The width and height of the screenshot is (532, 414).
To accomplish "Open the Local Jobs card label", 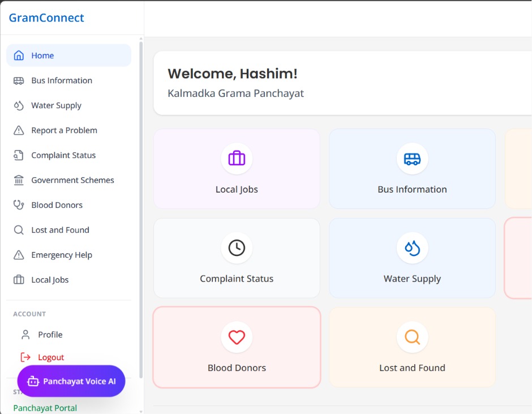I will 237,189.
